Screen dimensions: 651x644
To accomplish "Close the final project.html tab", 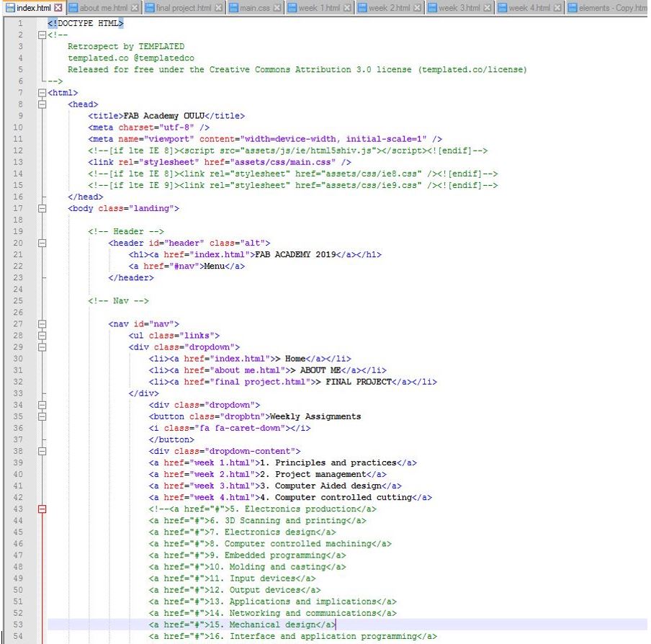I will 218,7.
